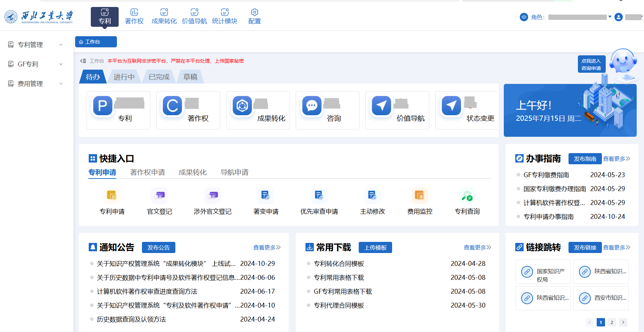This screenshot has height=332, width=644.
Task: Click the eye icon beside 角色
Action: click(x=524, y=17)
